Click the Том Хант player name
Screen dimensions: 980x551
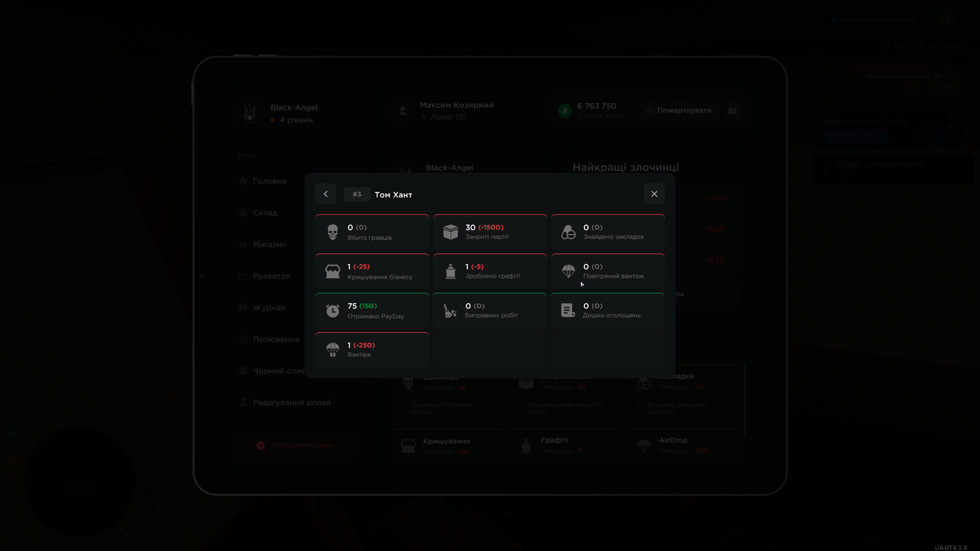point(394,195)
